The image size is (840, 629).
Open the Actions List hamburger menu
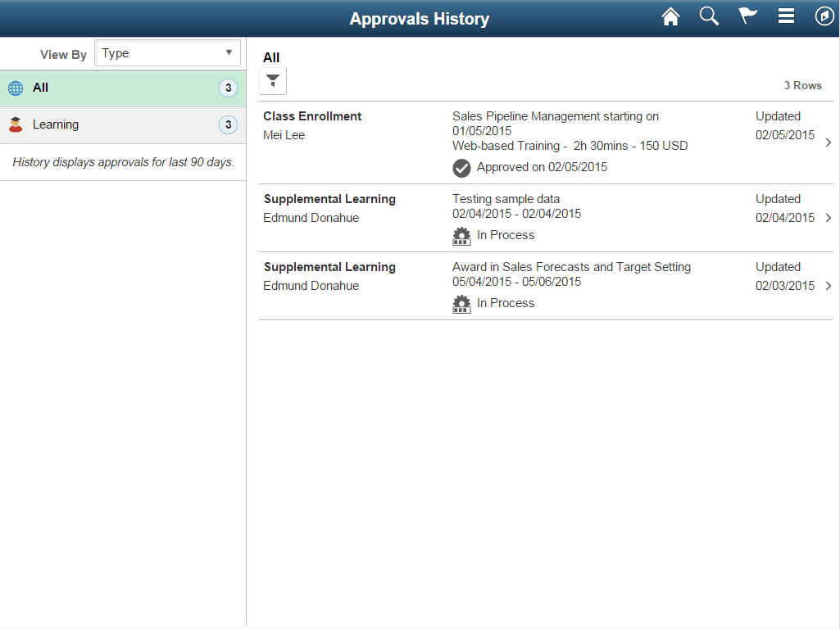785,16
